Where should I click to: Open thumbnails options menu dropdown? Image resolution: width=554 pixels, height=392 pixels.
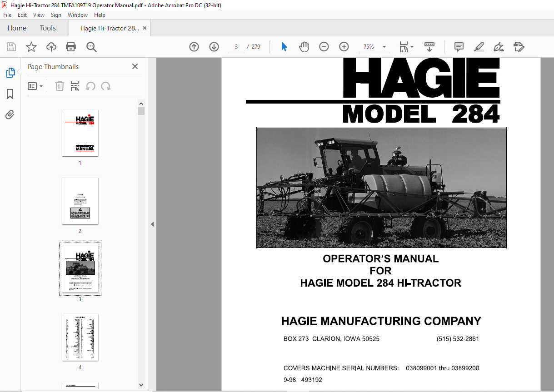click(35, 86)
